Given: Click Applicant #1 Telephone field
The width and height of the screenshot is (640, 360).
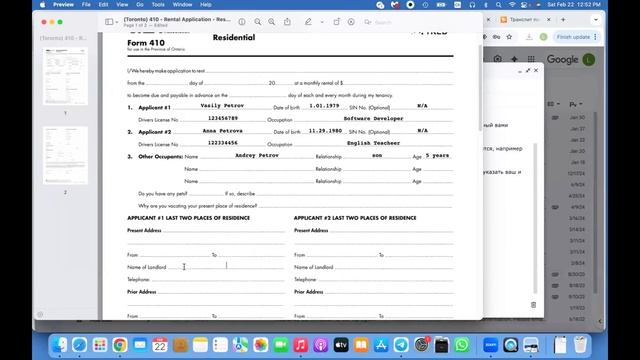Looking at the screenshot, I should 218,279.
